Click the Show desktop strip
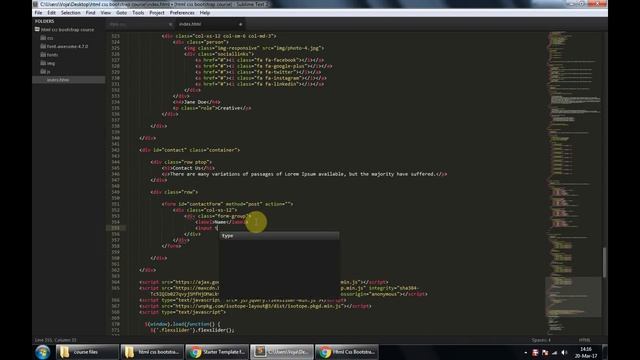Viewport: 640px width, 360px height. coord(605,352)
